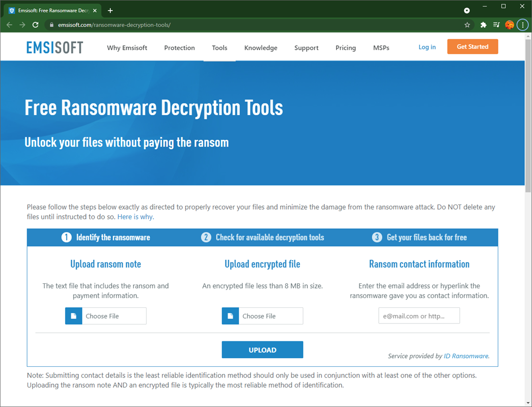Open the Extensions puzzle piece icon
The width and height of the screenshot is (532, 407).
(x=484, y=25)
